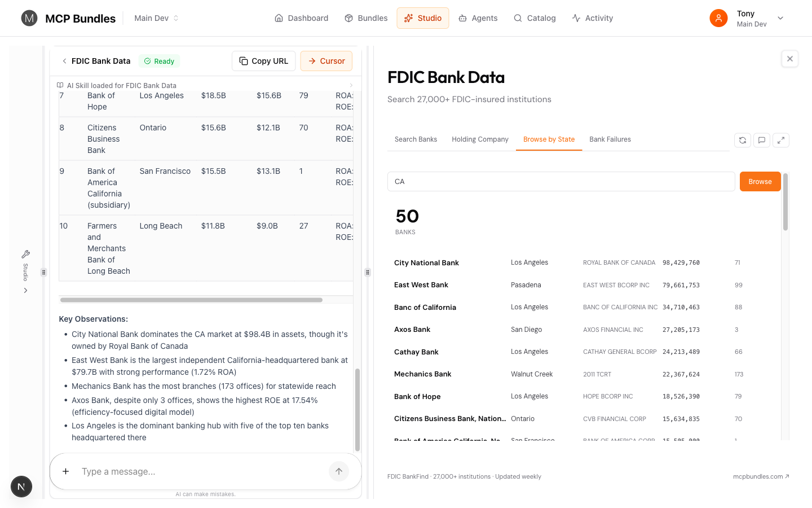Navigate to the Catalog
This screenshot has width=812, height=508.
click(535, 18)
